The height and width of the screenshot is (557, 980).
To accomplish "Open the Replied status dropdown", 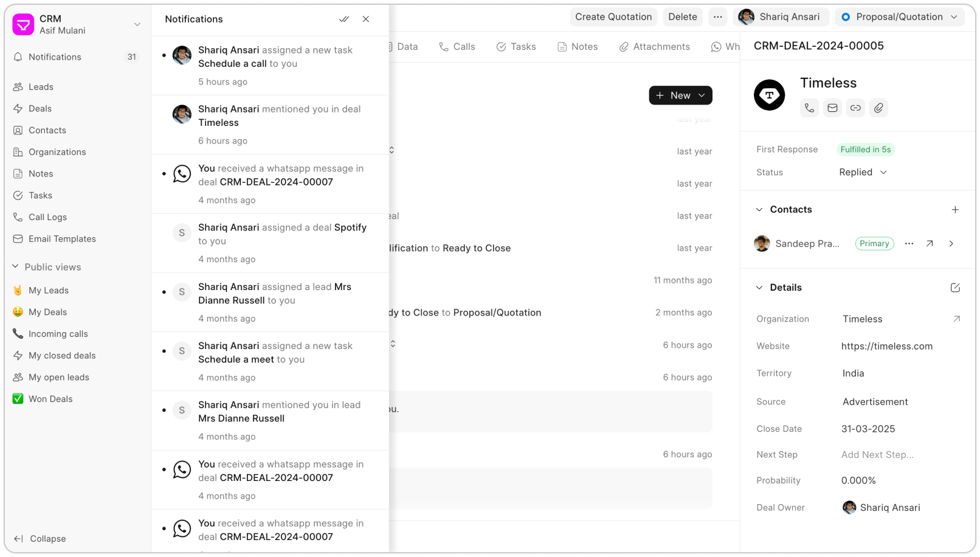I will pyautogui.click(x=863, y=173).
